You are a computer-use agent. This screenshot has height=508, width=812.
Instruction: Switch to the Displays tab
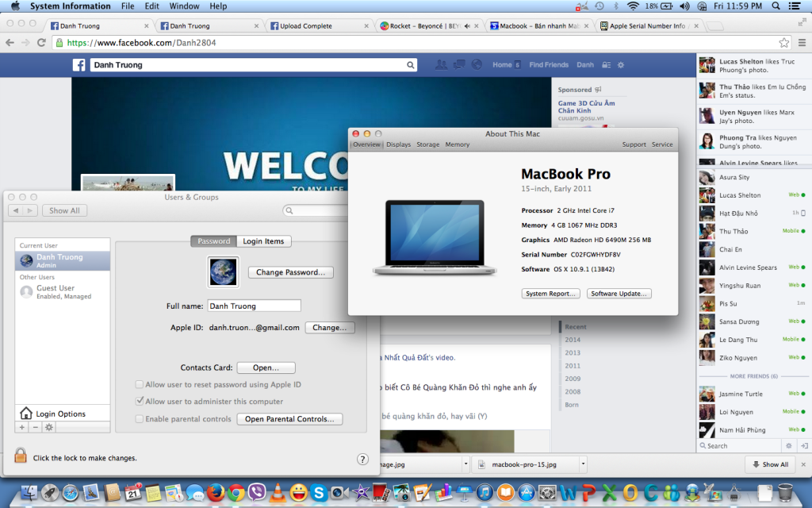coord(399,144)
